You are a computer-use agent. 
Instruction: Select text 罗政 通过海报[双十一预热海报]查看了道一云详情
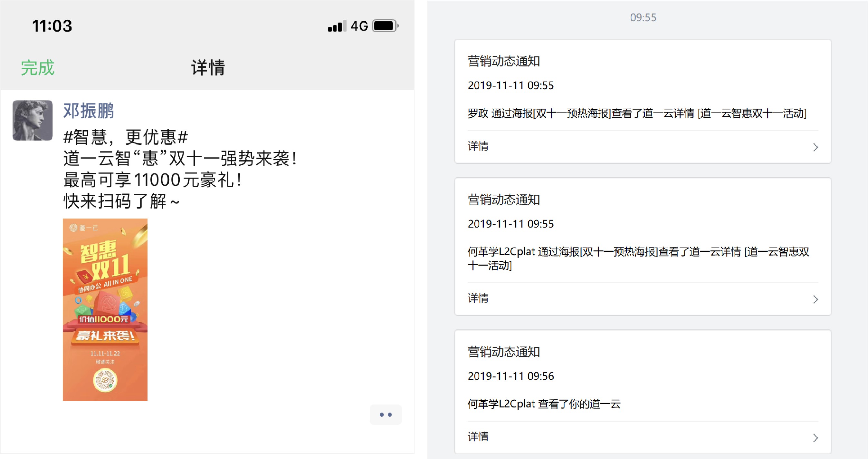tap(581, 113)
